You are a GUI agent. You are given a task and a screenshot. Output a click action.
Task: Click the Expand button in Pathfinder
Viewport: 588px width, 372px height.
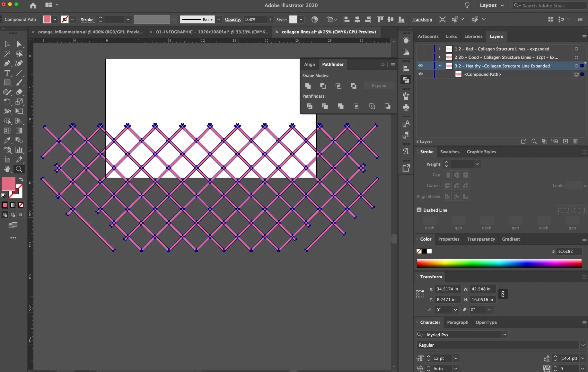(x=379, y=86)
